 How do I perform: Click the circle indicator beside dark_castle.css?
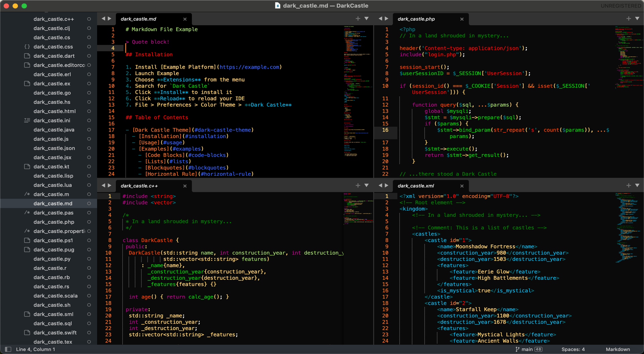point(89,47)
